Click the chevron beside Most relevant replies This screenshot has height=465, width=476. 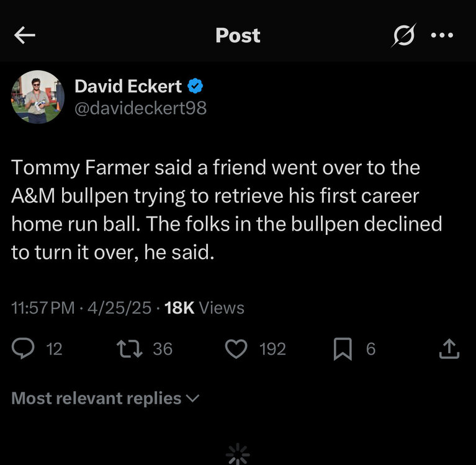193,398
